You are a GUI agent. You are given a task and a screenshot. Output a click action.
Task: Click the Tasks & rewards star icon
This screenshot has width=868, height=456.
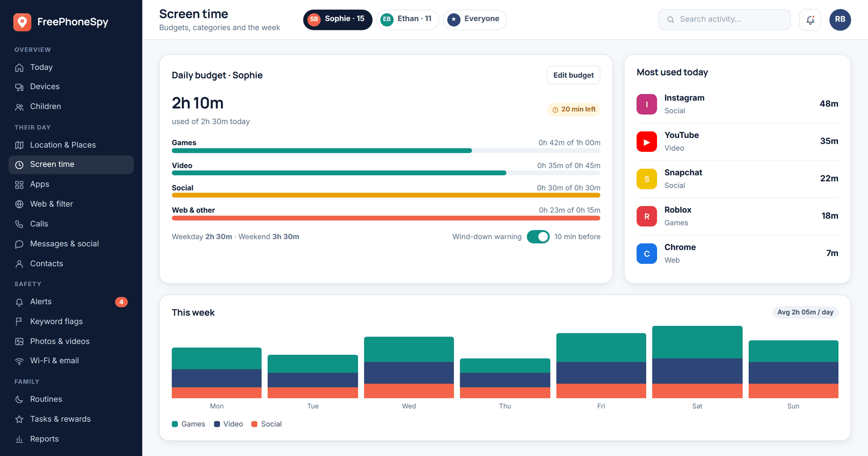coord(19,420)
